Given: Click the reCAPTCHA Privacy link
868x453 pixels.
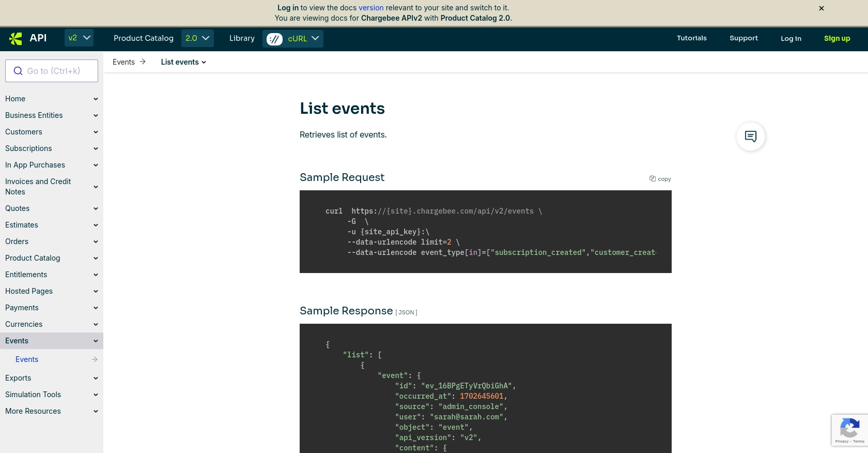Looking at the screenshot, I should click(842, 442).
